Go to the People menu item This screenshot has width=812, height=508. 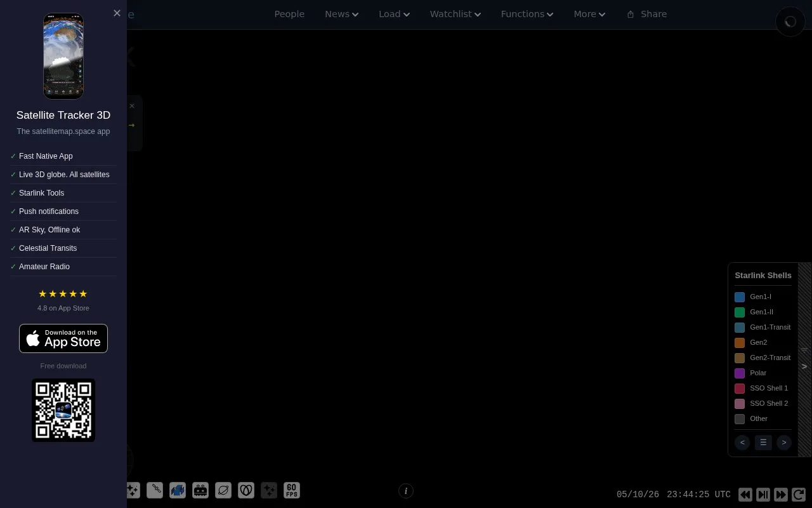pos(289,14)
